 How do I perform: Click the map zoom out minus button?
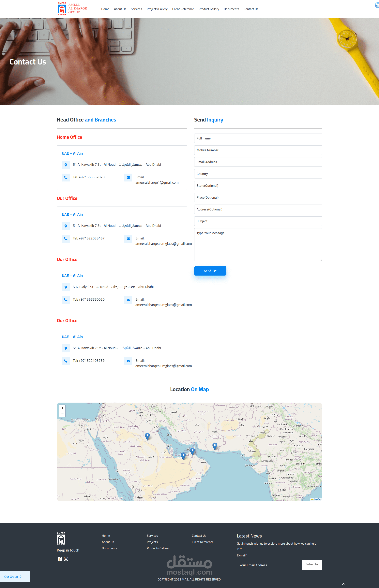point(62,414)
